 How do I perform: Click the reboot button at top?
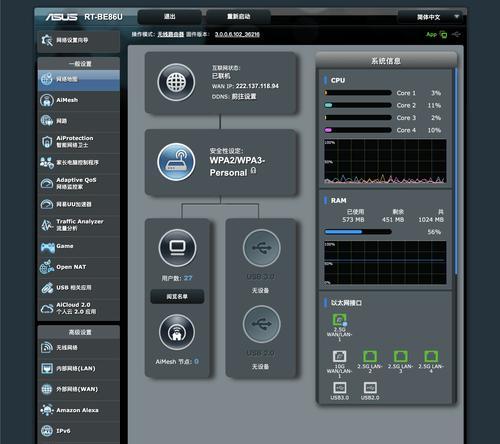239,17
